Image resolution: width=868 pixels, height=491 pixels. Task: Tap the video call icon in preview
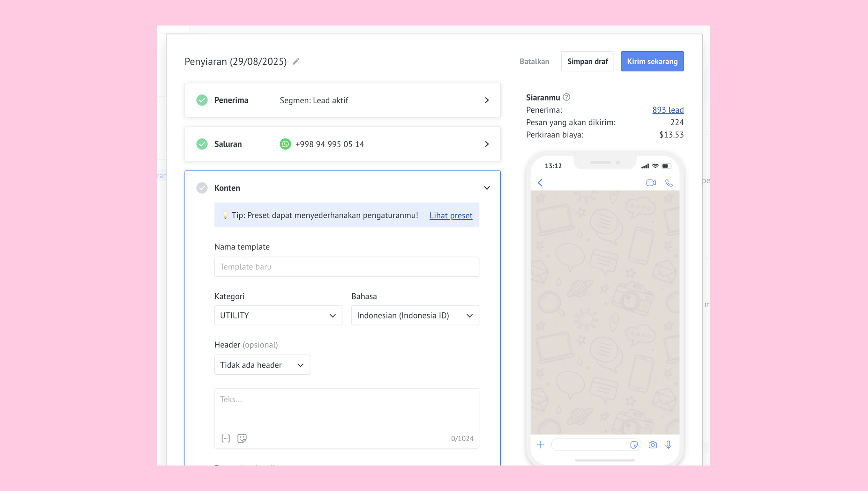pyautogui.click(x=651, y=182)
